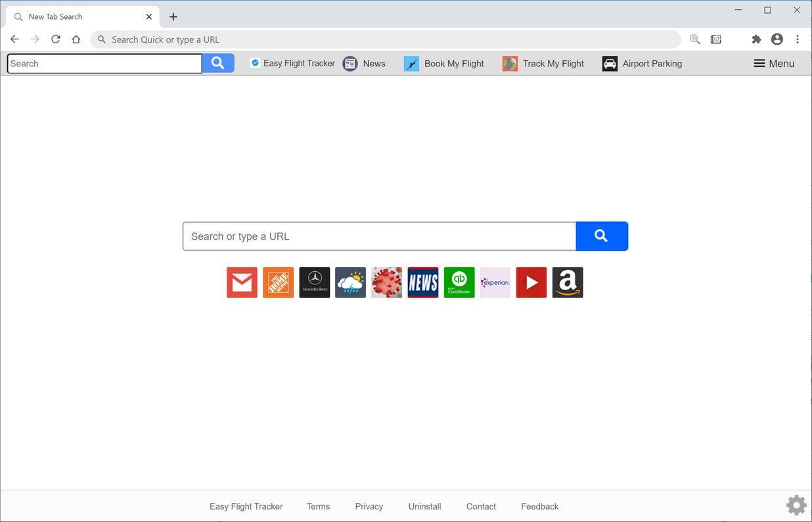The height and width of the screenshot is (522, 812).
Task: Reload the page
Action: pyautogui.click(x=56, y=39)
